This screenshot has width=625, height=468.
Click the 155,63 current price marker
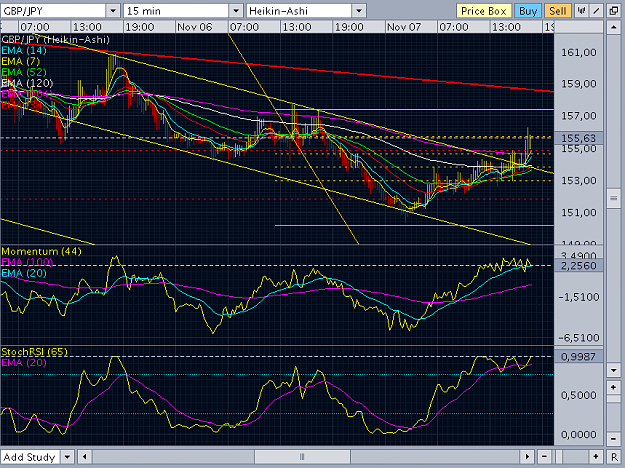[578, 138]
